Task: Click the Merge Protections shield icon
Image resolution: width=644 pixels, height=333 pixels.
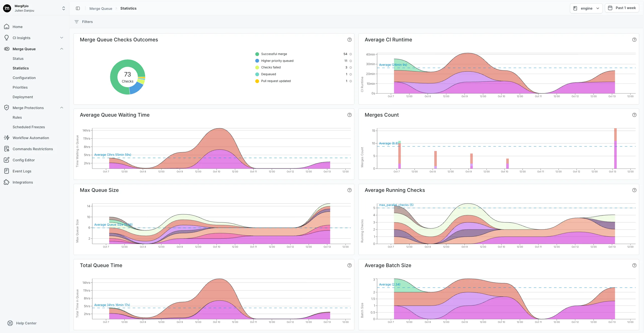Action: [x=7, y=107]
